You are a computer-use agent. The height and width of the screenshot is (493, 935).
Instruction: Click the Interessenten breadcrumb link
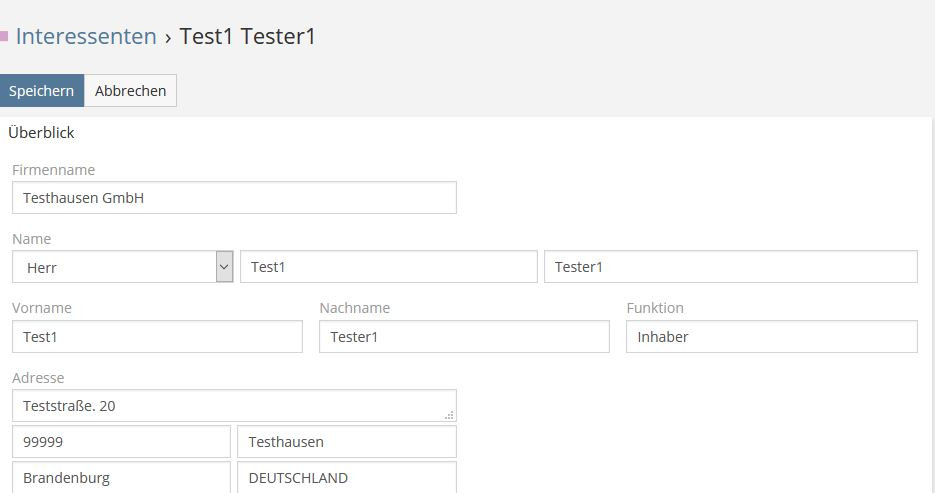tap(86, 37)
